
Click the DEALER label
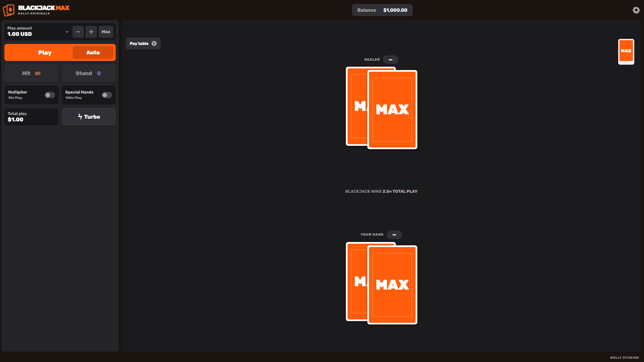click(x=372, y=60)
